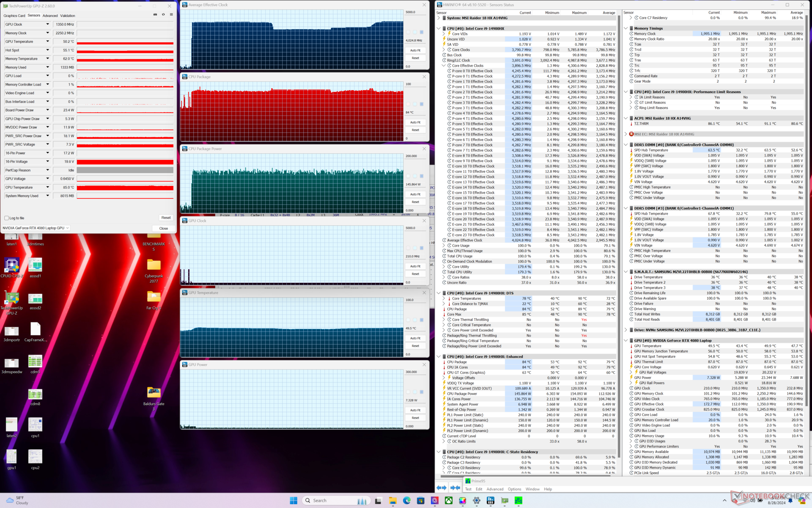Open Xbox app in taskbar
The width and height of the screenshot is (812, 508).
[449, 500]
